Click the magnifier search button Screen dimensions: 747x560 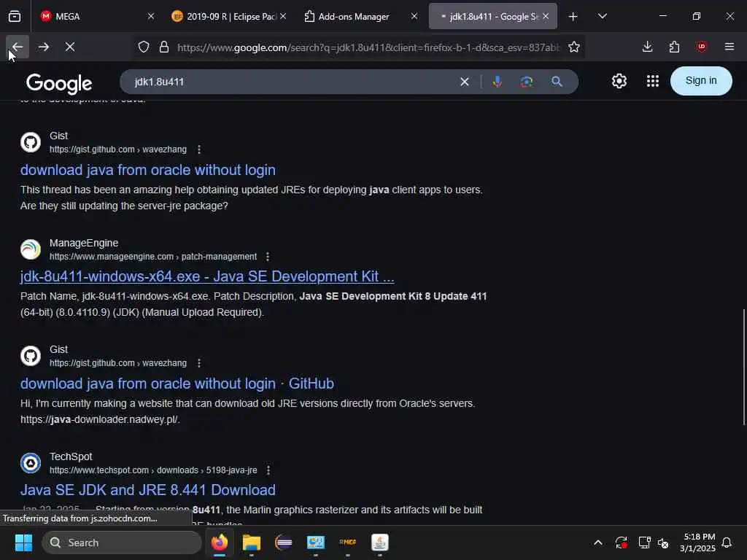557,82
